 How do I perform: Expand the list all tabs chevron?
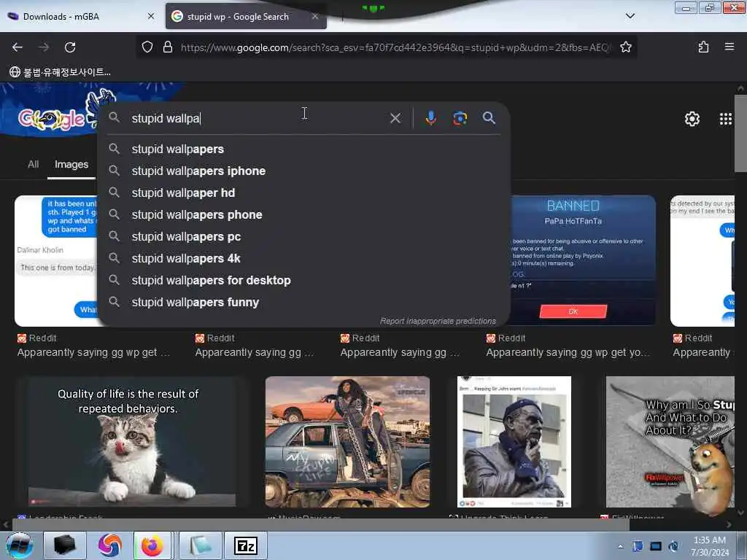[630, 16]
